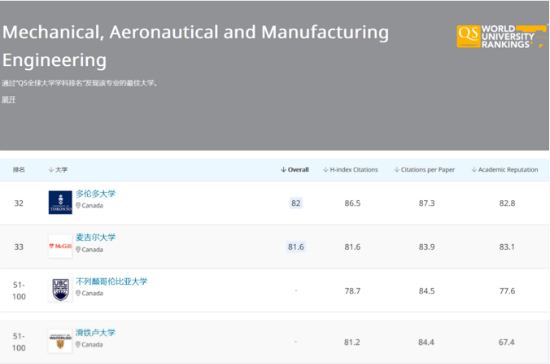Sort table by Overall score
Screen dimensions: 550x364
point(295,170)
